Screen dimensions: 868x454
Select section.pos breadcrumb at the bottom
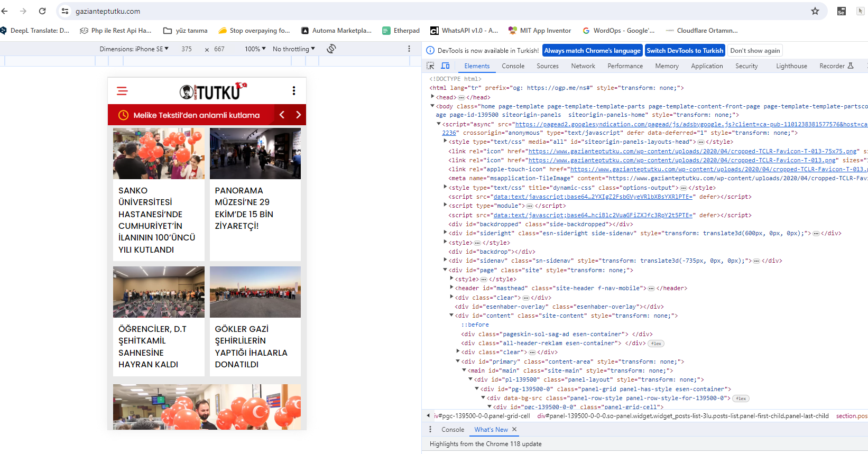pyautogui.click(x=852, y=416)
